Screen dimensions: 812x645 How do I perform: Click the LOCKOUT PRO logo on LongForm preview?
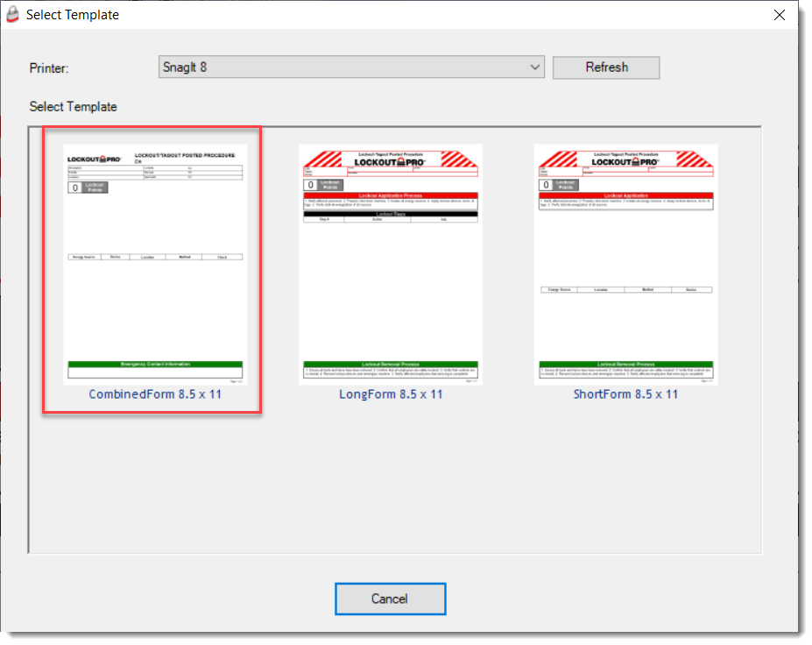tap(391, 163)
